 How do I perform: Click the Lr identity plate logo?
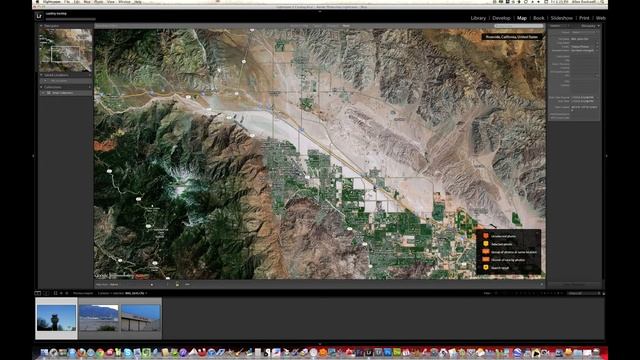[39, 16]
